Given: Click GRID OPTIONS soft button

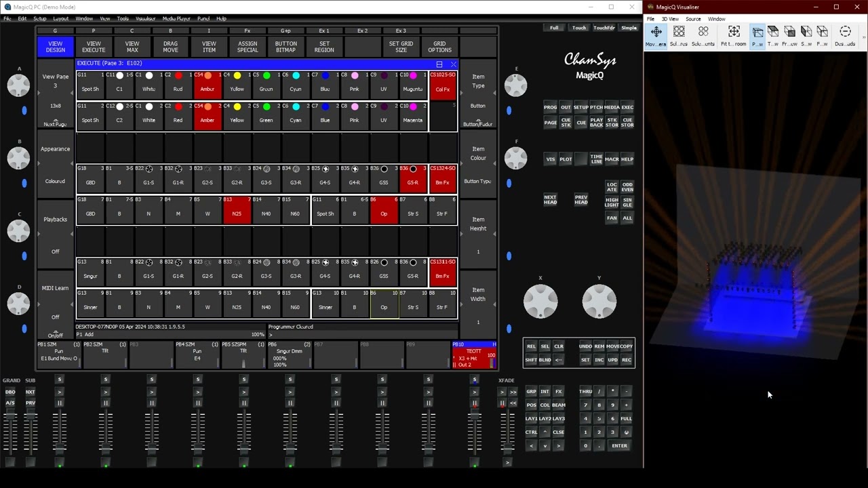Looking at the screenshot, I should point(439,47).
